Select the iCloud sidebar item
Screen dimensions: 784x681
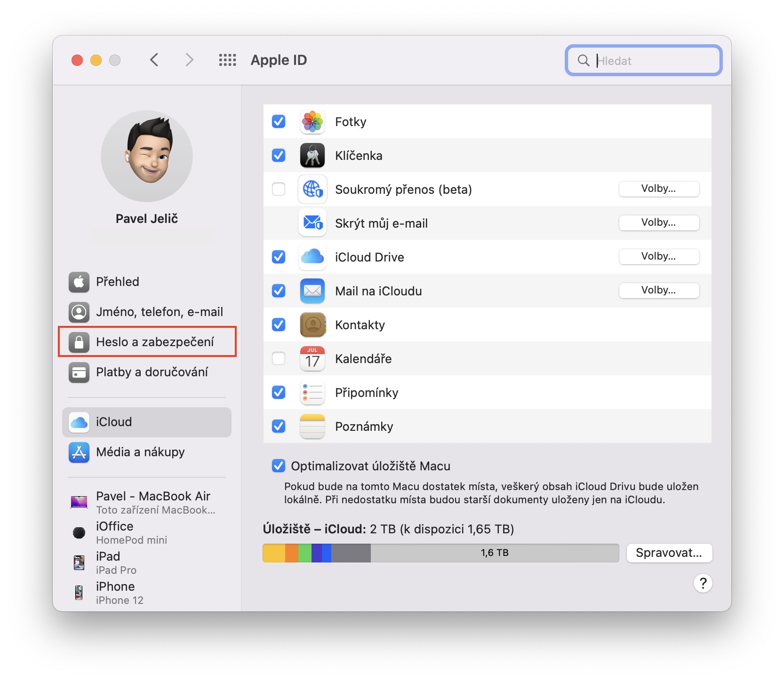point(147,422)
